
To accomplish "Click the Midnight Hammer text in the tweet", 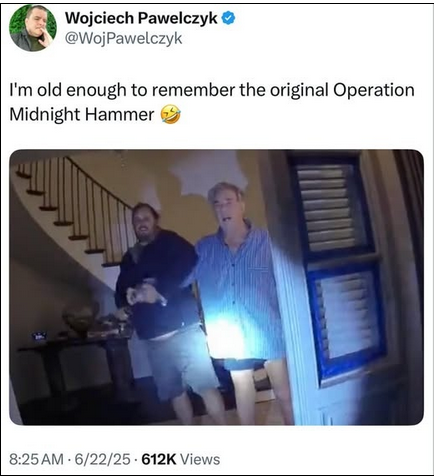I will pyautogui.click(x=82, y=115).
